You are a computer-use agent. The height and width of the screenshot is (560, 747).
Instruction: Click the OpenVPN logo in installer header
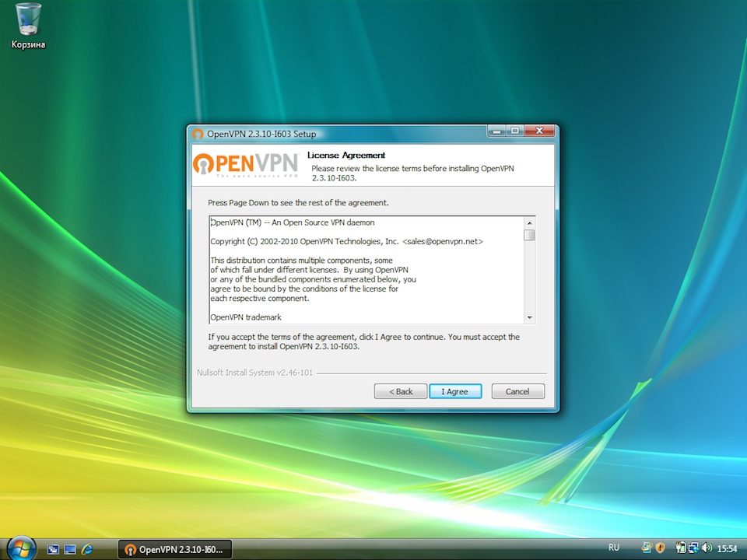[x=246, y=165]
